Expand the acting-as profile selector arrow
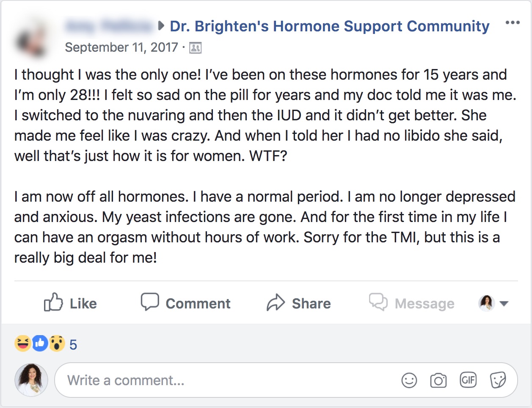 [504, 303]
